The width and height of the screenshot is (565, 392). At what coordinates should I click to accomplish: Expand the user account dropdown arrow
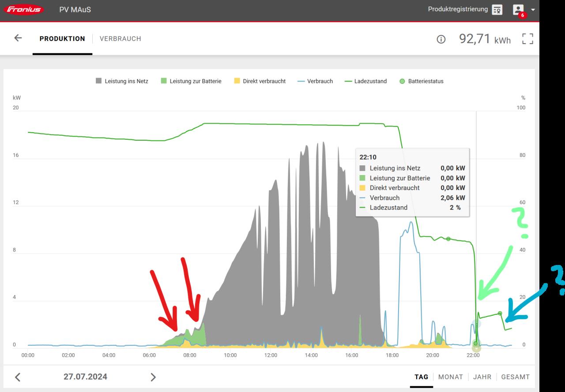pos(533,10)
